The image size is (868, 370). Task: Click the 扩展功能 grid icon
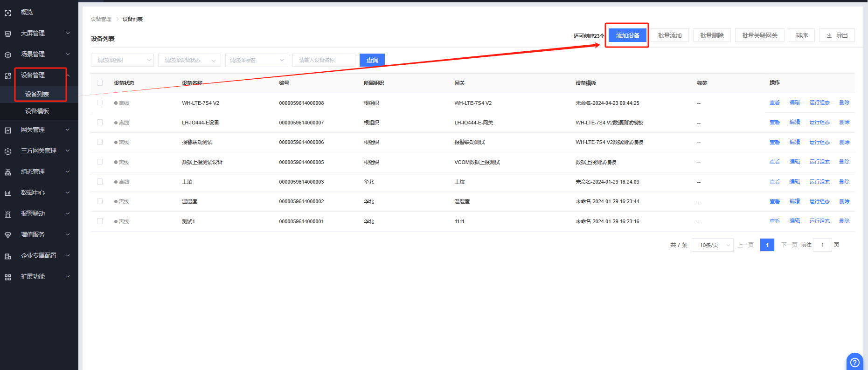click(x=8, y=277)
